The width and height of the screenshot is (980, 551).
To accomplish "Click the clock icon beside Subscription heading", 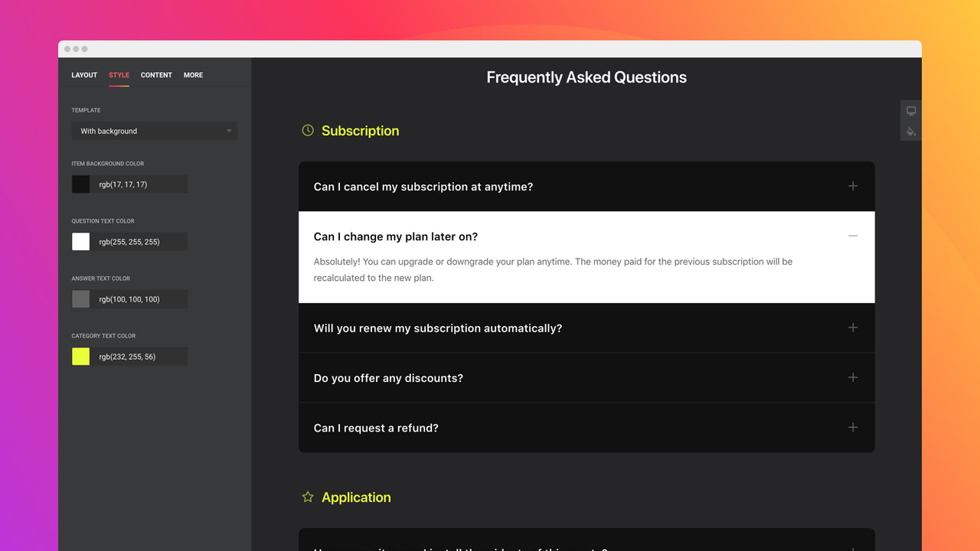I will (307, 130).
